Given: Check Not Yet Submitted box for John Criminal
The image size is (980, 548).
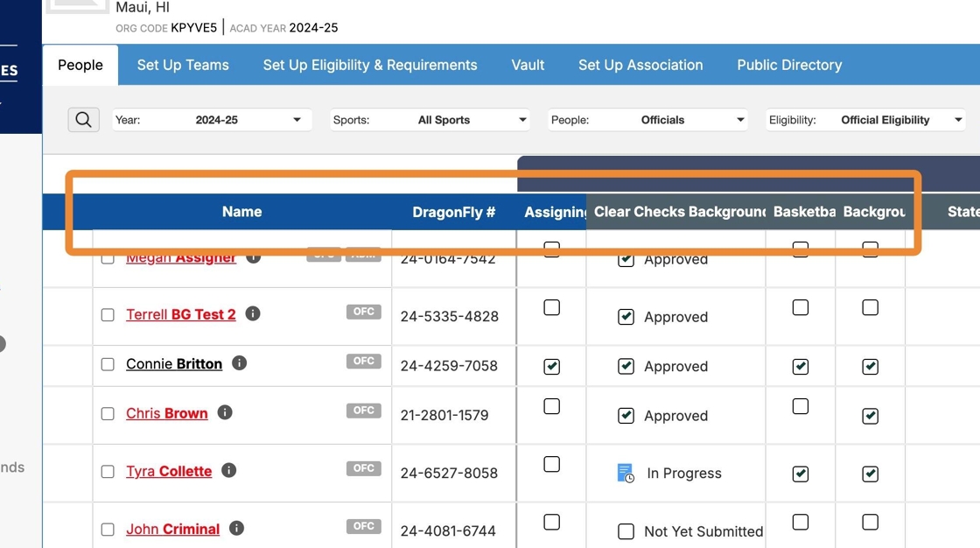Looking at the screenshot, I should [626, 531].
